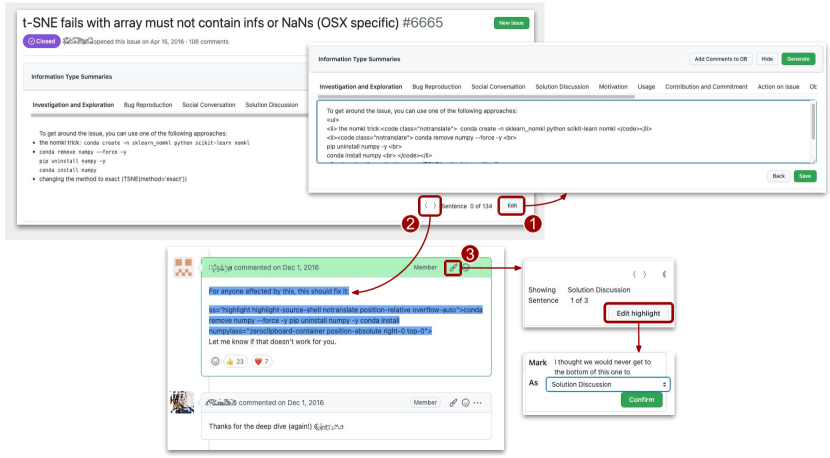This screenshot has height=458, width=830.
Task: Click the paperclip icon on green highlighted comment
Action: tap(453, 267)
